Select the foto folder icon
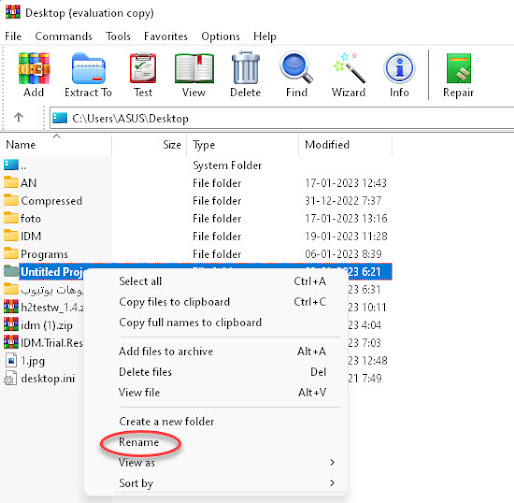The image size is (514, 503). click(11, 218)
